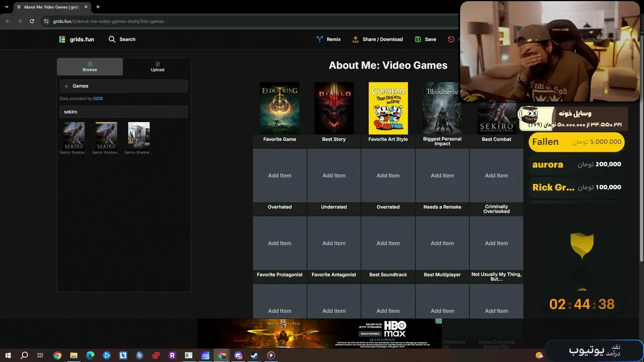
Task: Click the sekiro search input field
Action: (x=124, y=112)
